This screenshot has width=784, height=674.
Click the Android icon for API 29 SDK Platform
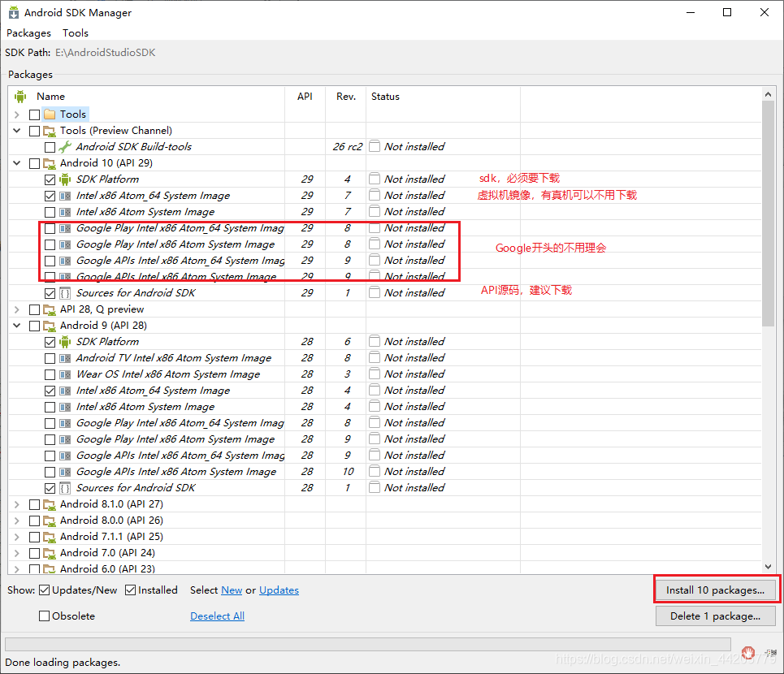(x=65, y=179)
